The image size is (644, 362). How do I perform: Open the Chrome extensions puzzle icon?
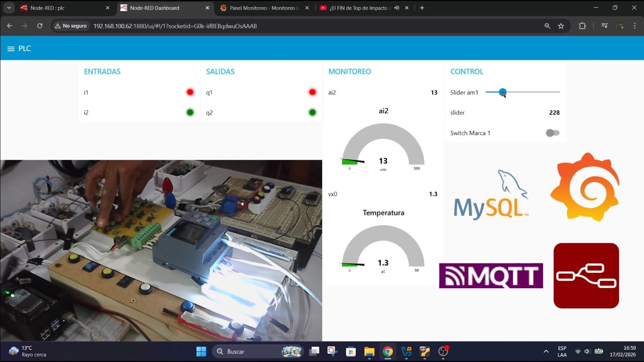582,26
